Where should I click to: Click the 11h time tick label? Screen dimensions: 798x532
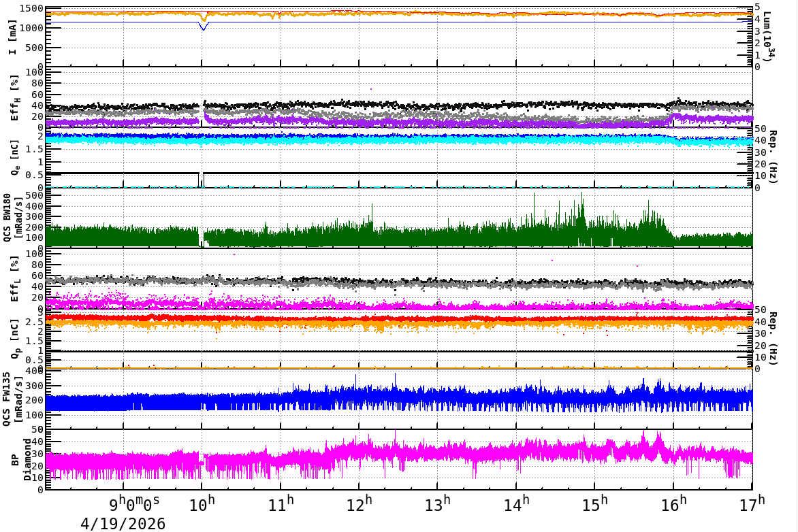[281, 503]
